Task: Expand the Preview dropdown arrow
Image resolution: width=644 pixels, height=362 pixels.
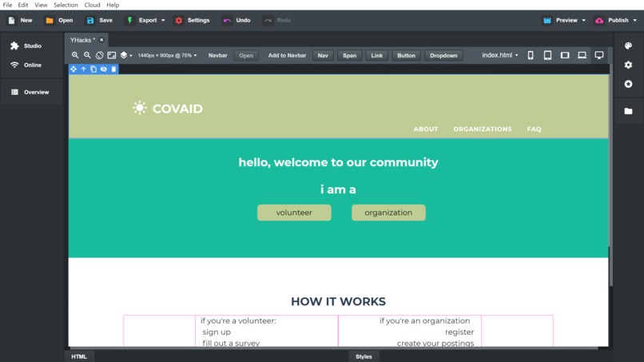Action: pos(583,20)
